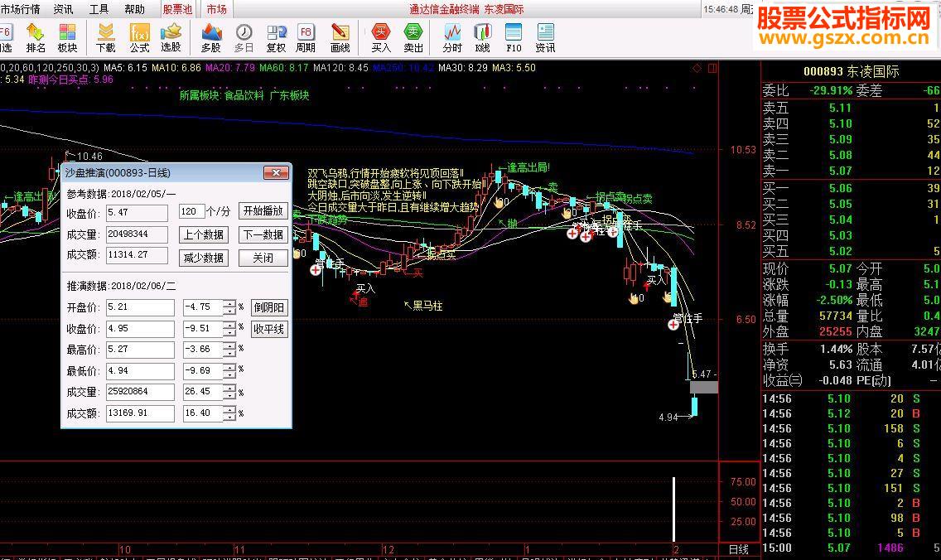941x560 pixels.
Task: Switch to the 分时 intraday chart icon
Action: point(452,38)
